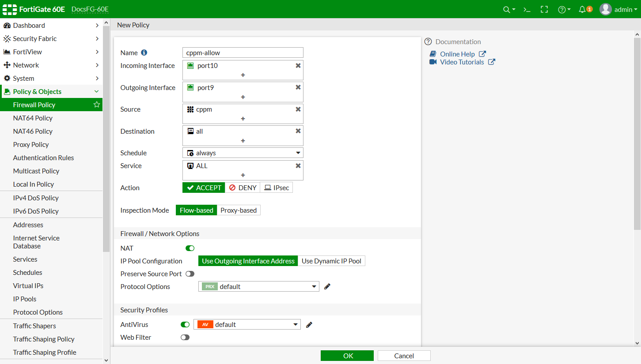Favorite Firewall Policy with star icon
The image size is (641, 364).
97,105
